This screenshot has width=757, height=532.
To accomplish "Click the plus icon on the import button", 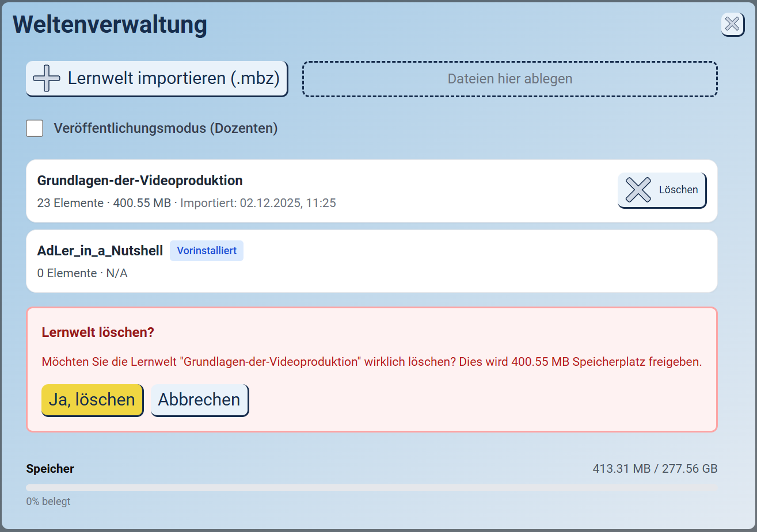I will (x=47, y=78).
